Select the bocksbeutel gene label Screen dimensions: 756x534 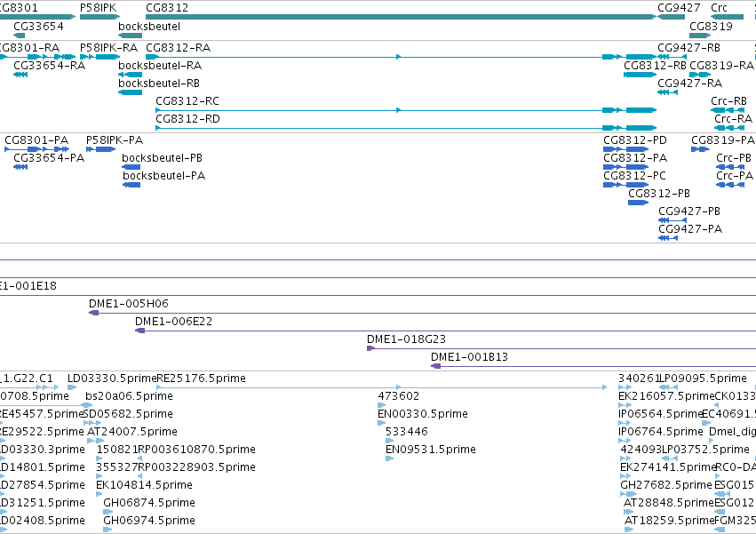[x=149, y=26]
